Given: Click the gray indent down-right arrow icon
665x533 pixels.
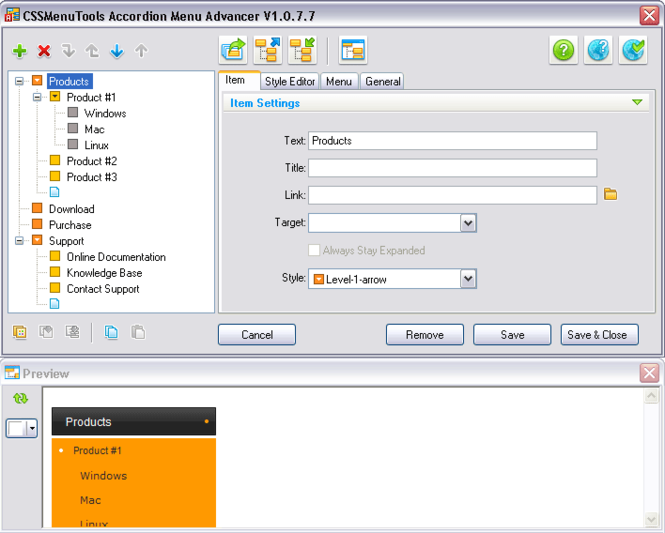Looking at the screenshot, I should tap(68, 51).
